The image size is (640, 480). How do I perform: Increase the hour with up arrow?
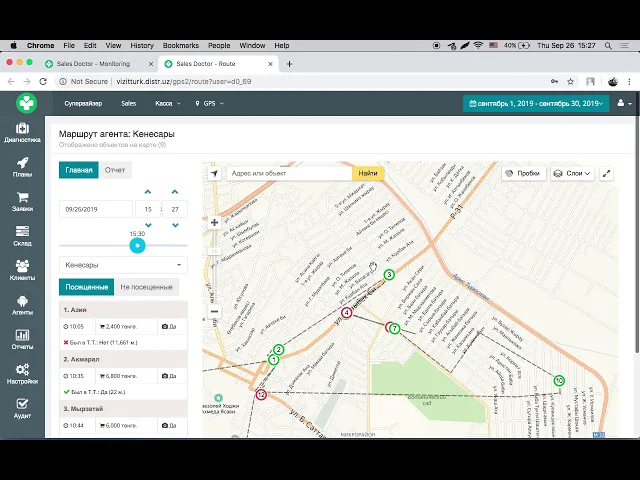[x=148, y=192]
